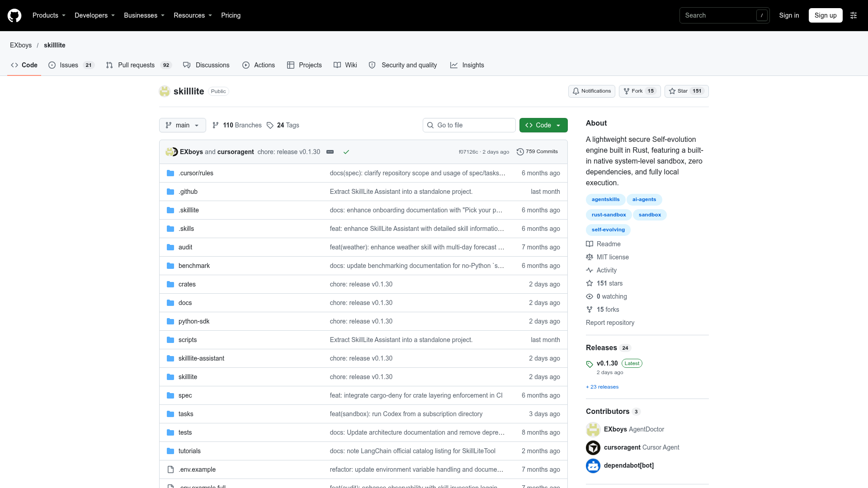Image resolution: width=868 pixels, height=488 pixels.
Task: Open the python-sdk folder
Action: tap(194, 321)
